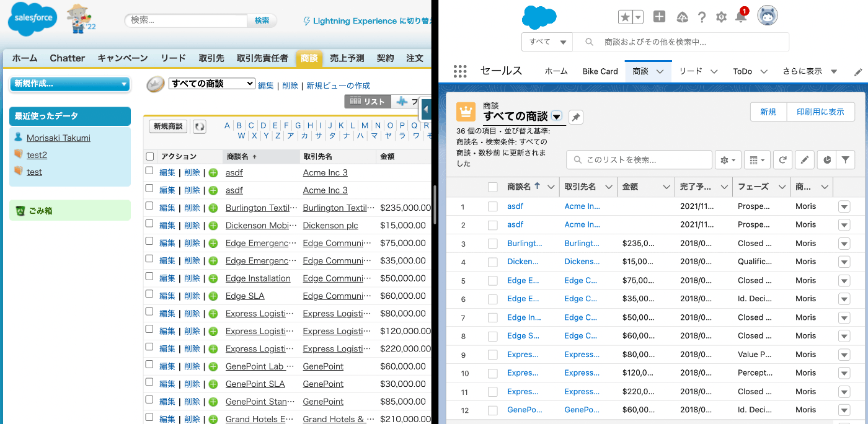868x424 pixels.
Task: Open the help question mark icon
Action: (x=702, y=17)
